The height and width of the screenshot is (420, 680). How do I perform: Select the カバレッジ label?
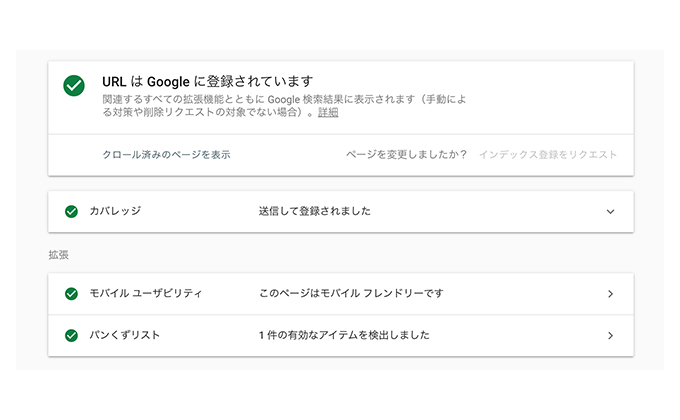click(115, 211)
